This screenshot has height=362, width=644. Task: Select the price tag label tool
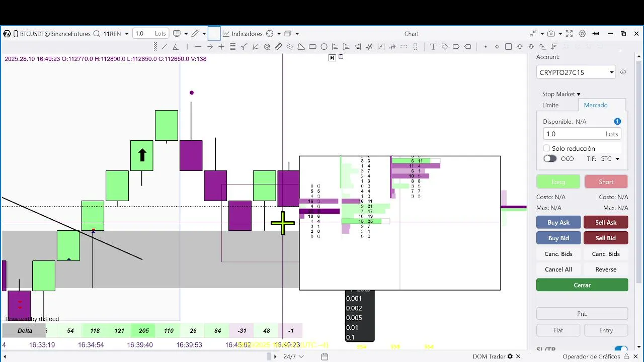[445, 47]
